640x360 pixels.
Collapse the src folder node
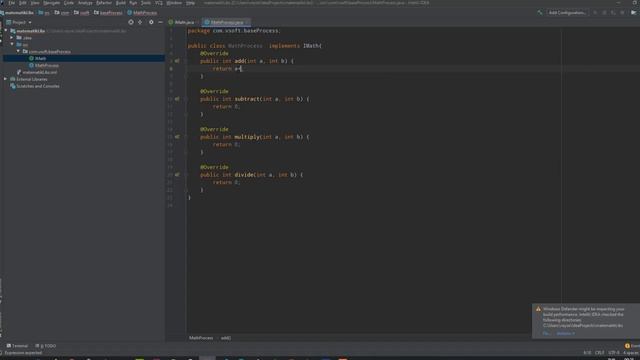pyautogui.click(x=12, y=44)
